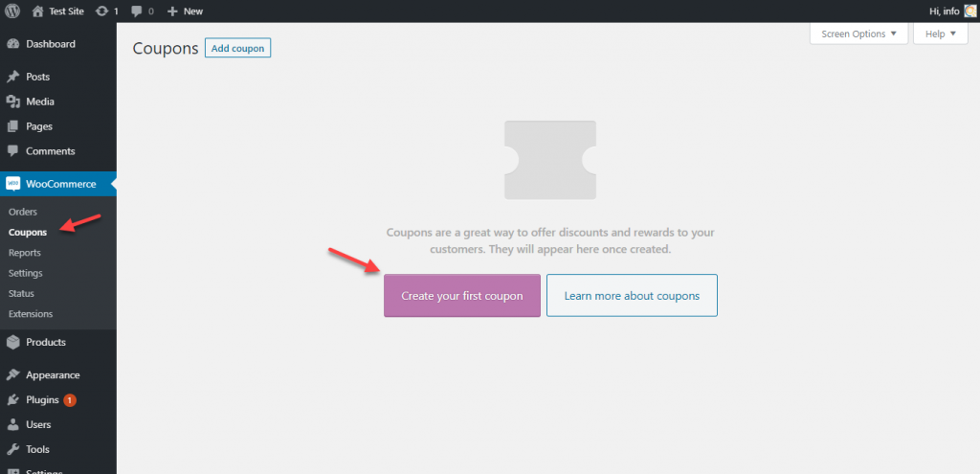The image size is (980, 474).
Task: Open Plugins with pending update badge
Action: click(x=42, y=400)
